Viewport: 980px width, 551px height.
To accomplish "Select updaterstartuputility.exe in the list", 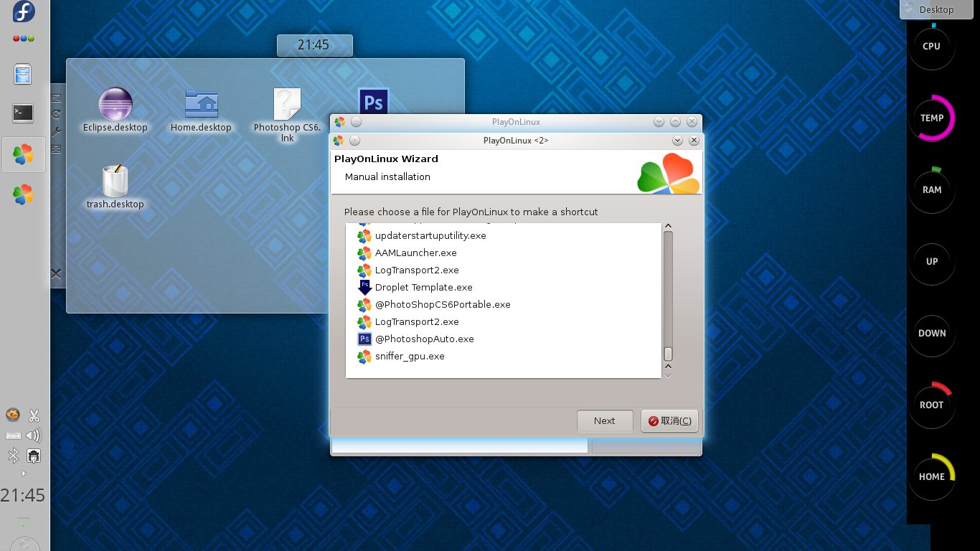I will (x=430, y=235).
